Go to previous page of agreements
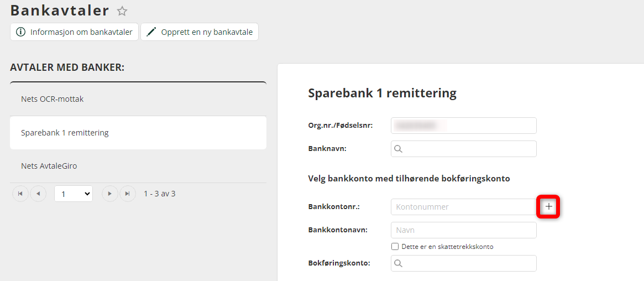The width and height of the screenshot is (644, 281). 38,194
